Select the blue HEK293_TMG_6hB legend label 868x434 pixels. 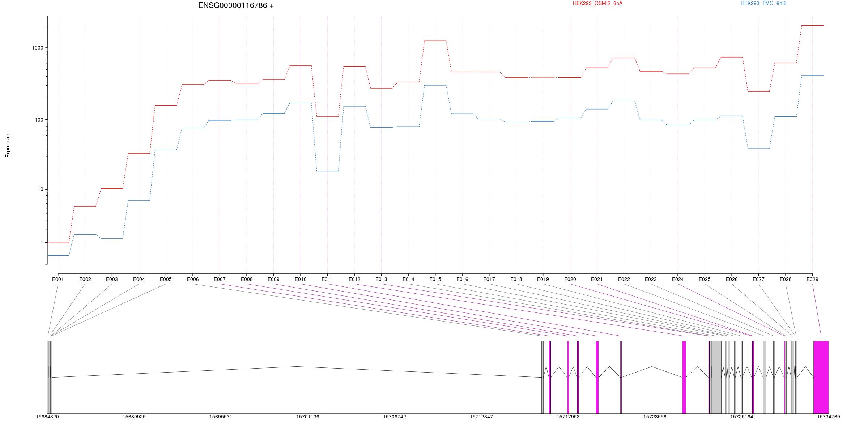763,3
